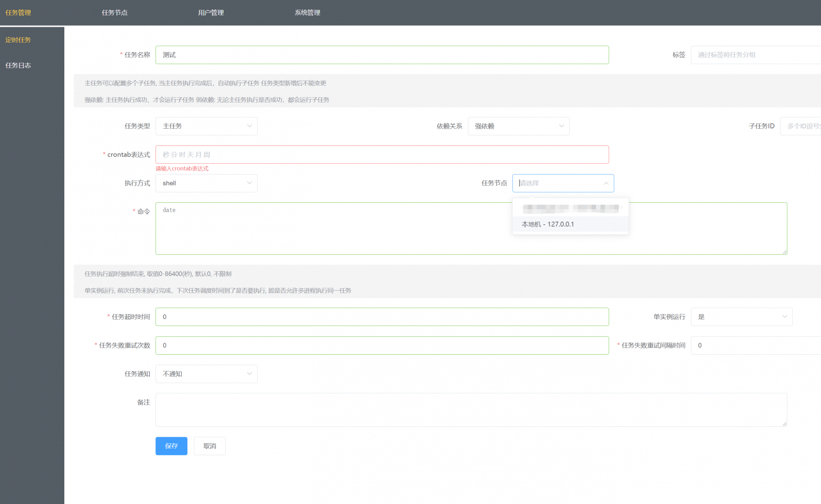Click the 保存 button
Image resolution: width=821 pixels, height=504 pixels.
[172, 446]
